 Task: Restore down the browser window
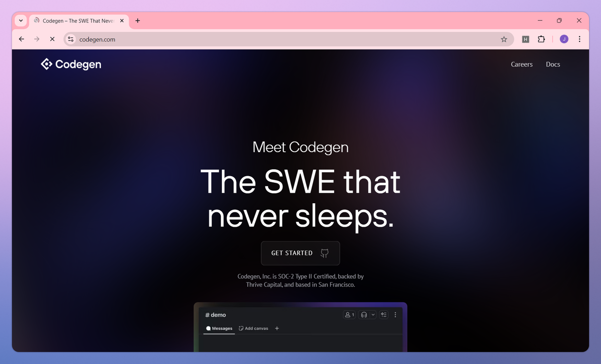click(559, 21)
